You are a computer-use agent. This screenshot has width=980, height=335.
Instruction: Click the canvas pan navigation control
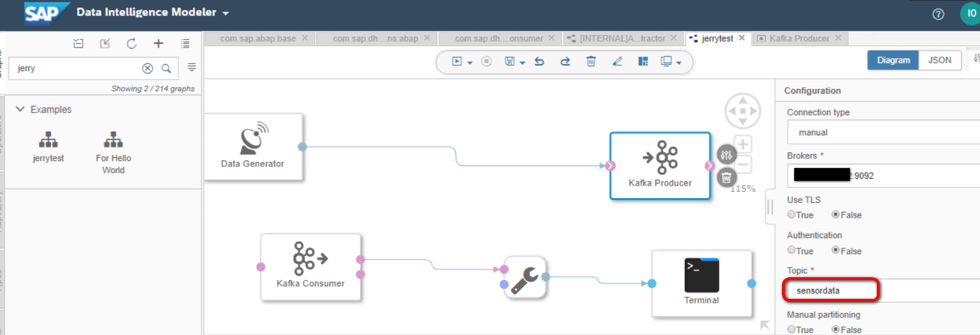coord(742,111)
